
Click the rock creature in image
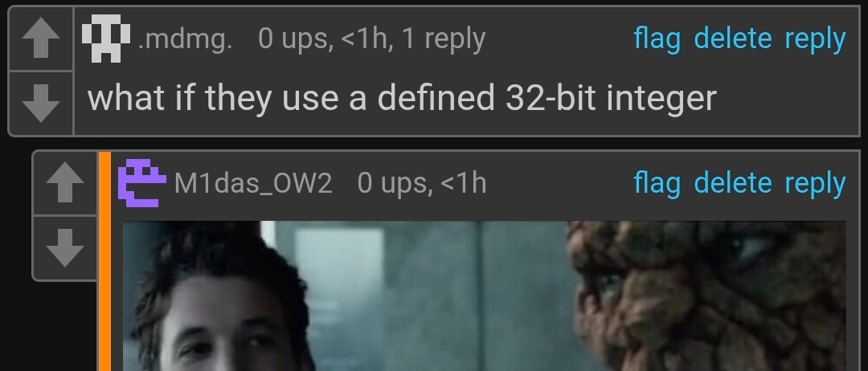(x=706, y=296)
